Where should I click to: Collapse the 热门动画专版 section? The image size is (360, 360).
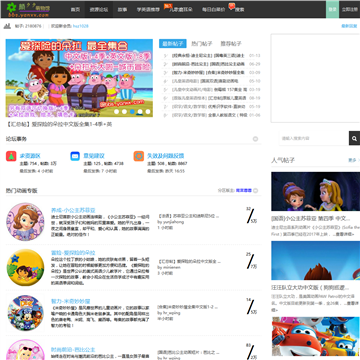(255, 191)
